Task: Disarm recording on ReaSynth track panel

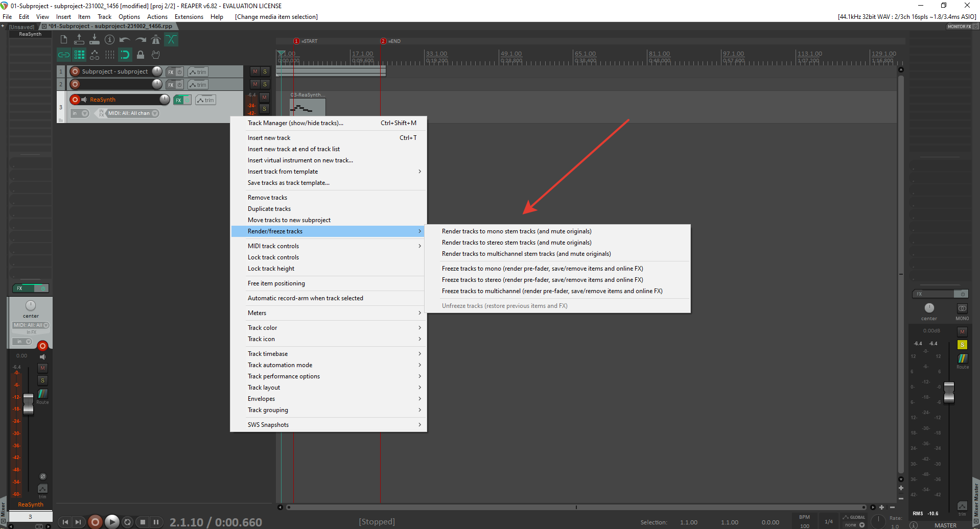Action: coord(75,100)
